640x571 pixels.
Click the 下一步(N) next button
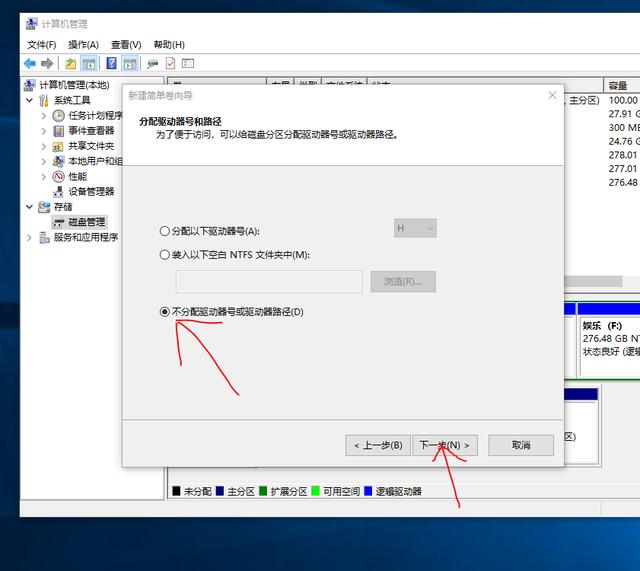[445, 445]
